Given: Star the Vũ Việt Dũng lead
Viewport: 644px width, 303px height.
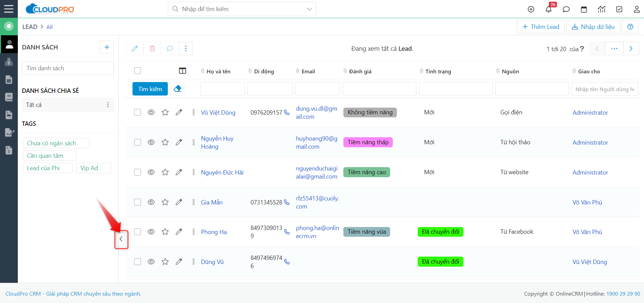Looking at the screenshot, I should [165, 112].
